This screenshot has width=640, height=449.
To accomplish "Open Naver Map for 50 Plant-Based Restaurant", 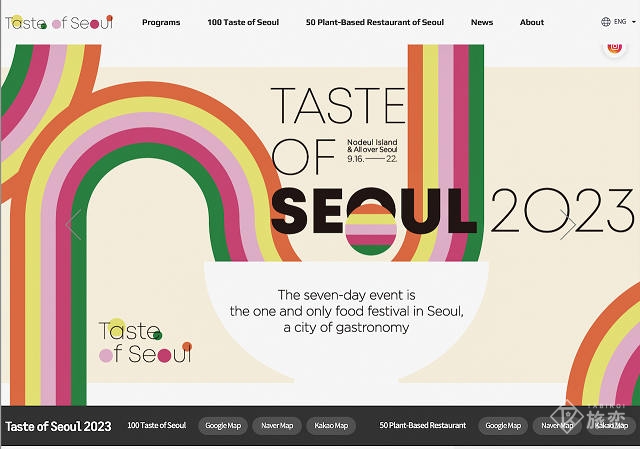I will click(557, 426).
